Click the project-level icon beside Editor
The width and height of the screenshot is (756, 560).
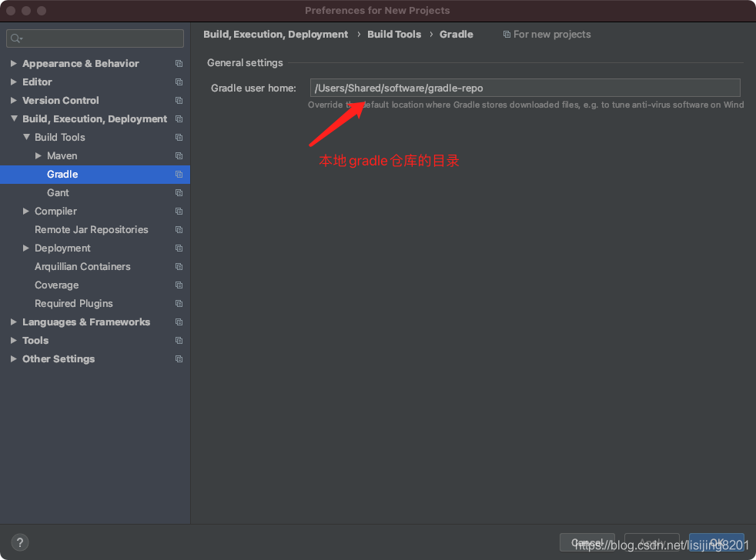(x=179, y=82)
